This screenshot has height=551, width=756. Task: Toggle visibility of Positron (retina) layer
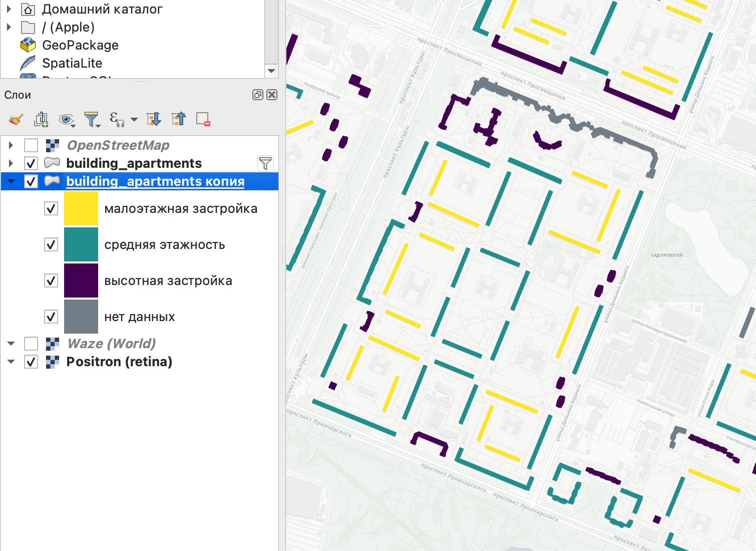click(x=31, y=362)
